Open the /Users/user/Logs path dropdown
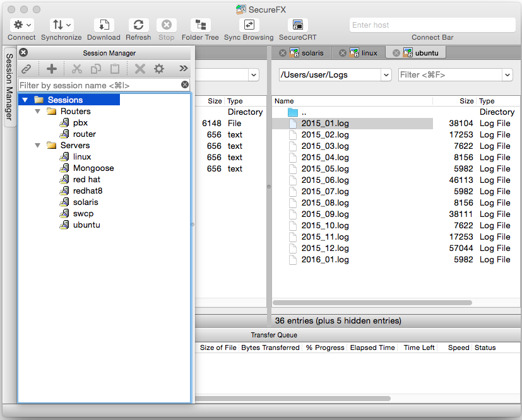 pos(386,75)
